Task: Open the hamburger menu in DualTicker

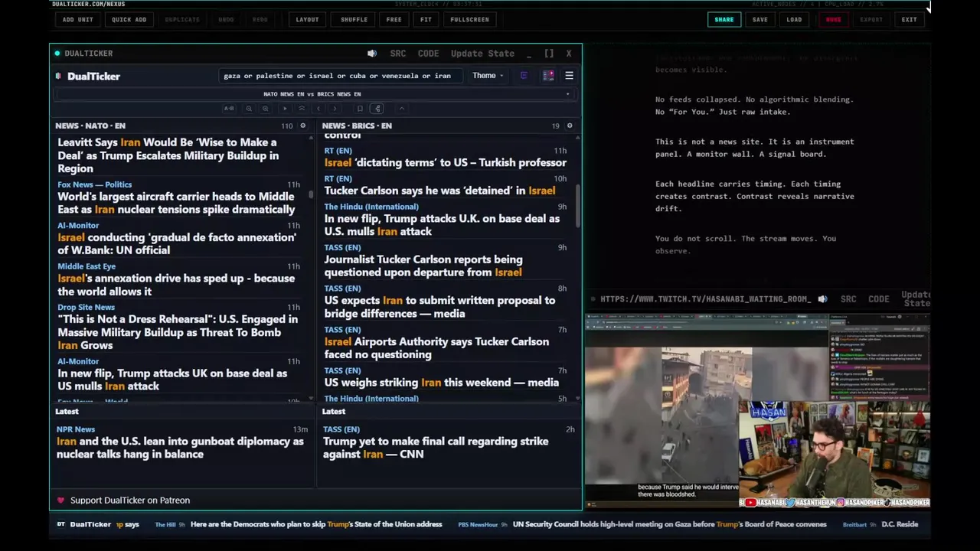Action: click(569, 76)
